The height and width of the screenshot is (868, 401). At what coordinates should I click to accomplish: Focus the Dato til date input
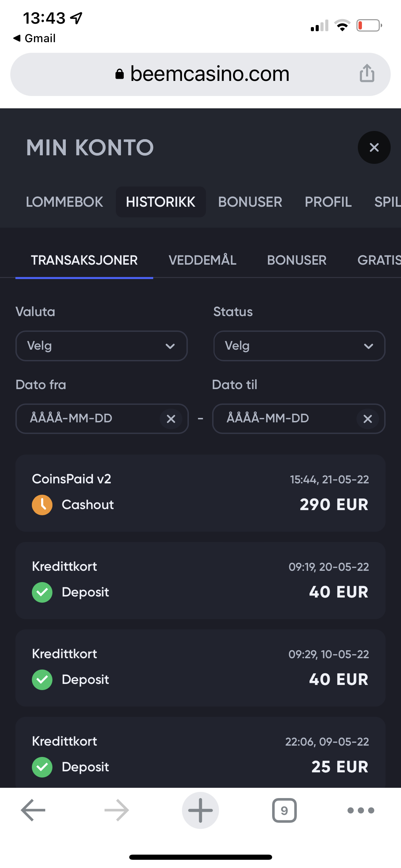click(284, 419)
